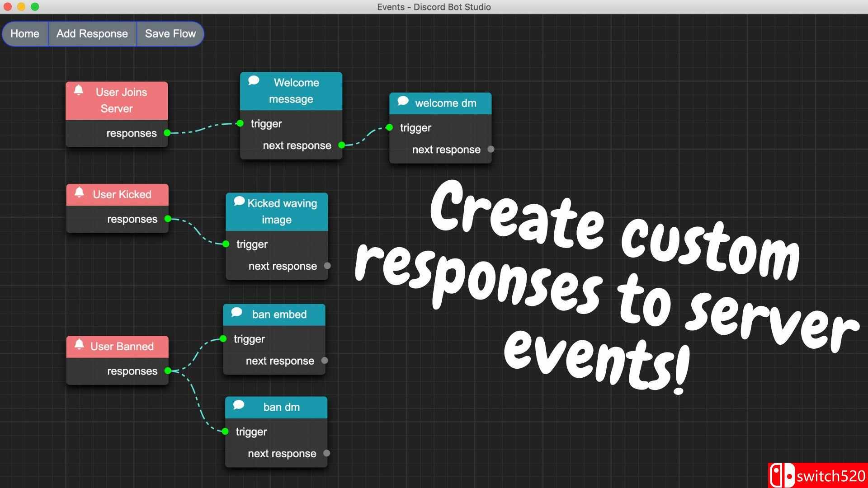Click the responses output port of User Kicked
Viewport: 868px width, 488px height.
168,219
